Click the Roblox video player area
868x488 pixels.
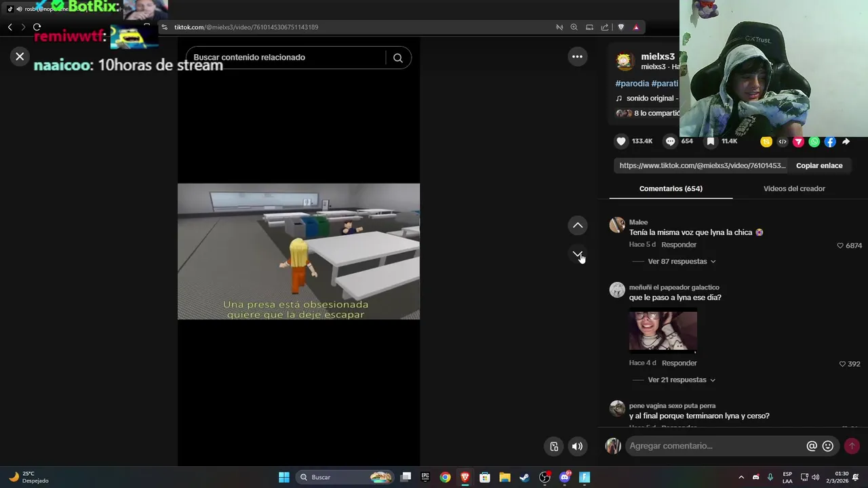tap(298, 251)
